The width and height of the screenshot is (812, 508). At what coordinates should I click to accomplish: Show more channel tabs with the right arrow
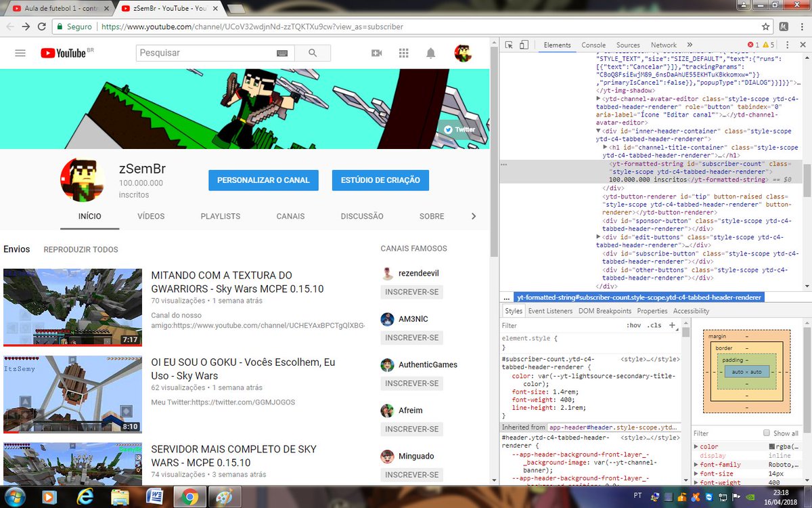tap(474, 216)
